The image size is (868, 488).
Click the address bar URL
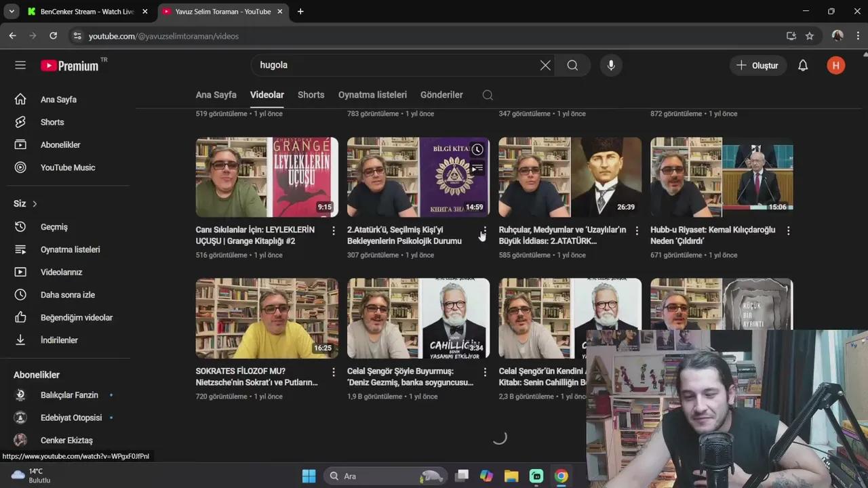point(163,36)
